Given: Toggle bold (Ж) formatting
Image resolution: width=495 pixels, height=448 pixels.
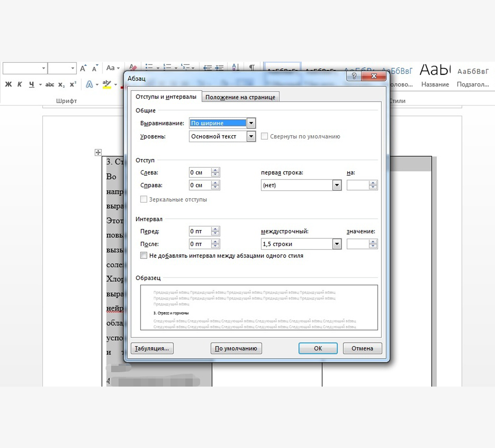Looking at the screenshot, I should click(x=8, y=84).
